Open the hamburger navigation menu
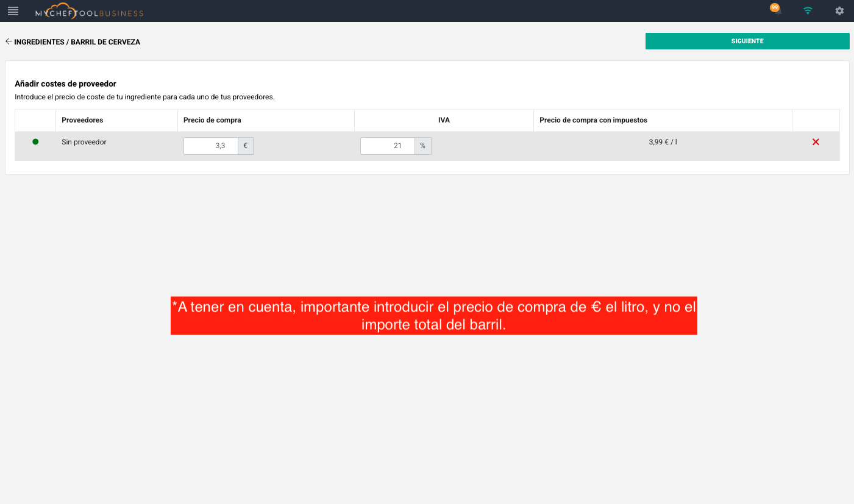 tap(13, 11)
